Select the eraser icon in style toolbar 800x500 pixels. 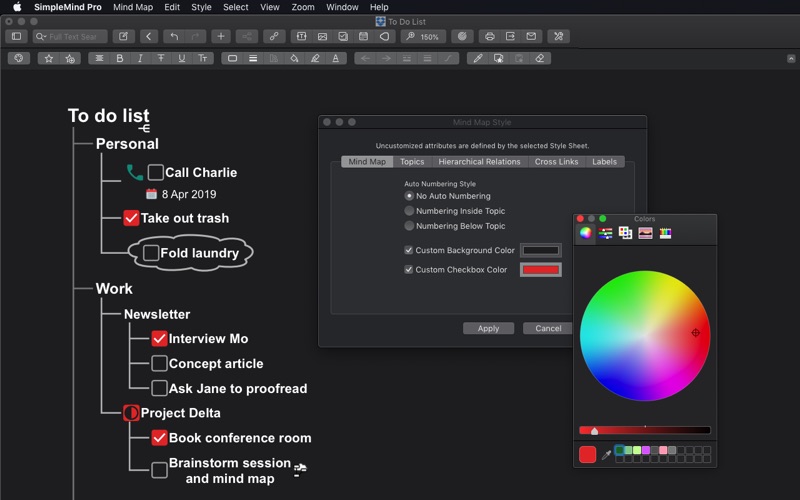tap(540, 59)
